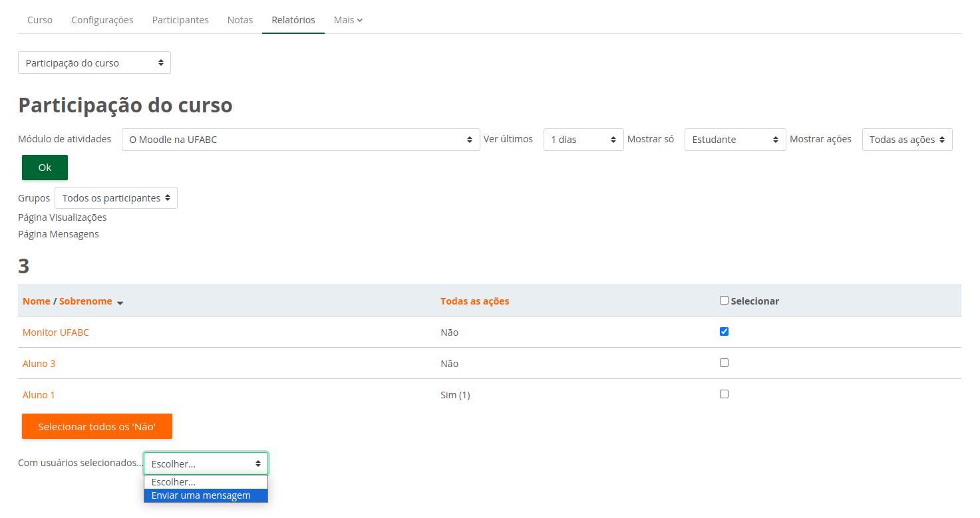Choose 'Enviar uma mensagem' option
Screen dimensions: 980x518
pos(201,495)
